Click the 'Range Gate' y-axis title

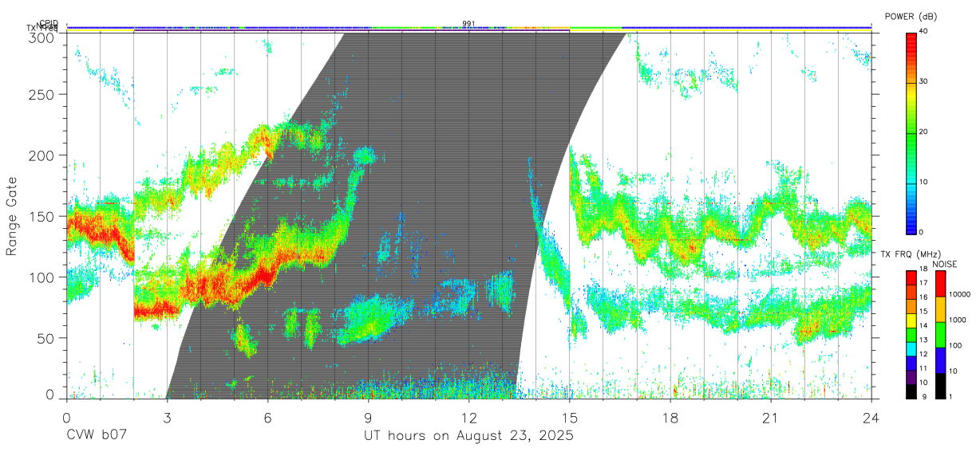pos(12,217)
